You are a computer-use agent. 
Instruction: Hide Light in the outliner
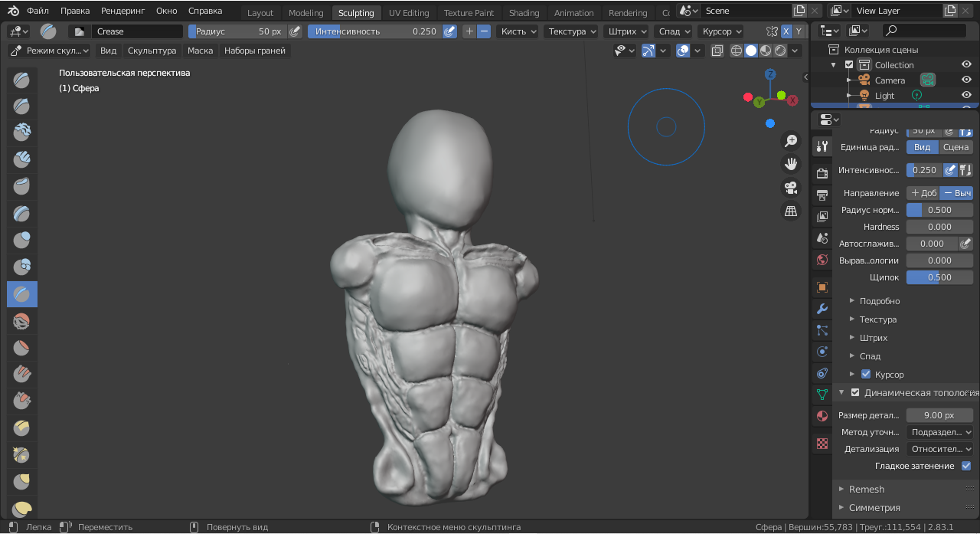966,95
